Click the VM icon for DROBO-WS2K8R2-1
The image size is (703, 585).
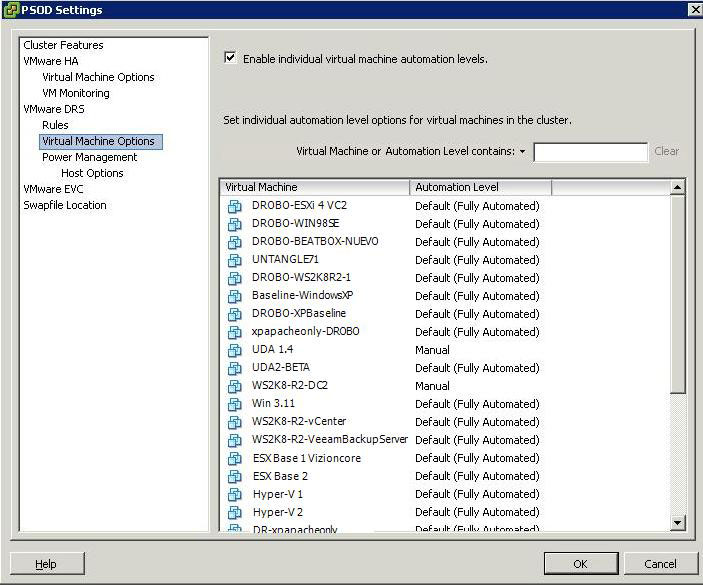pos(234,278)
